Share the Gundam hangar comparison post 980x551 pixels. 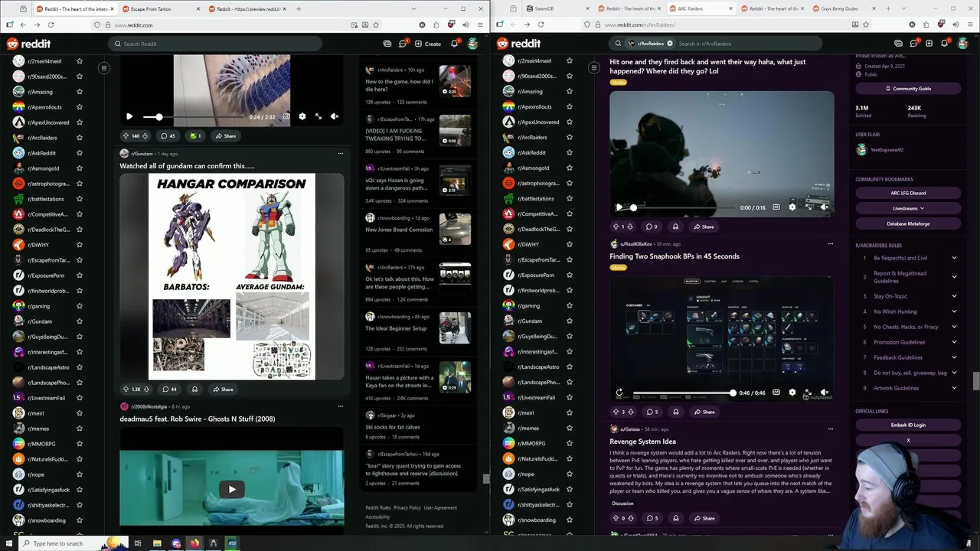[x=223, y=389]
